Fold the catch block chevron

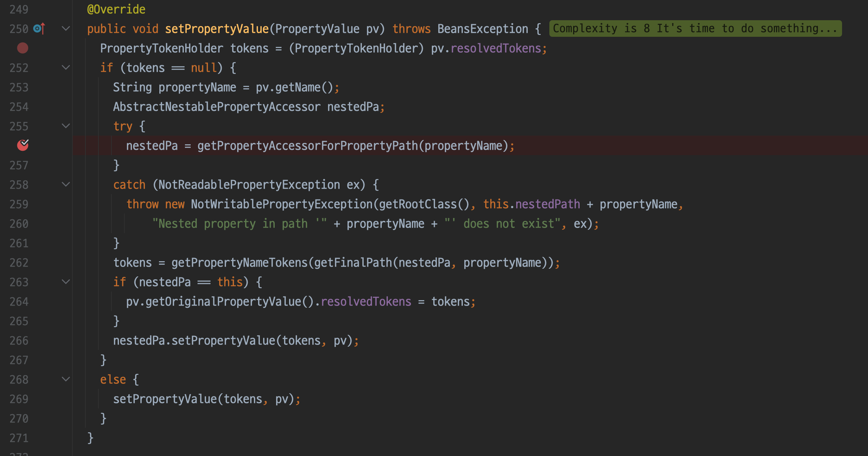pos(66,184)
